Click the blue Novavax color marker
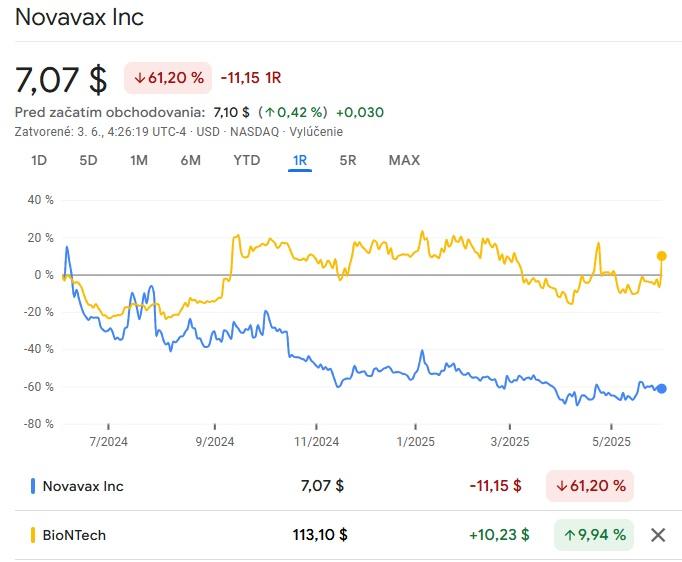 point(33,486)
